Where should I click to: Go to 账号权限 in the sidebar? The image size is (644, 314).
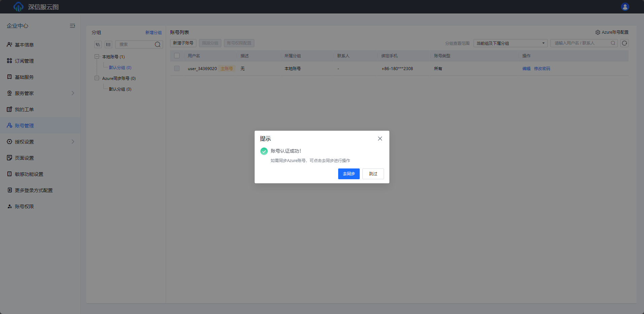click(x=24, y=207)
